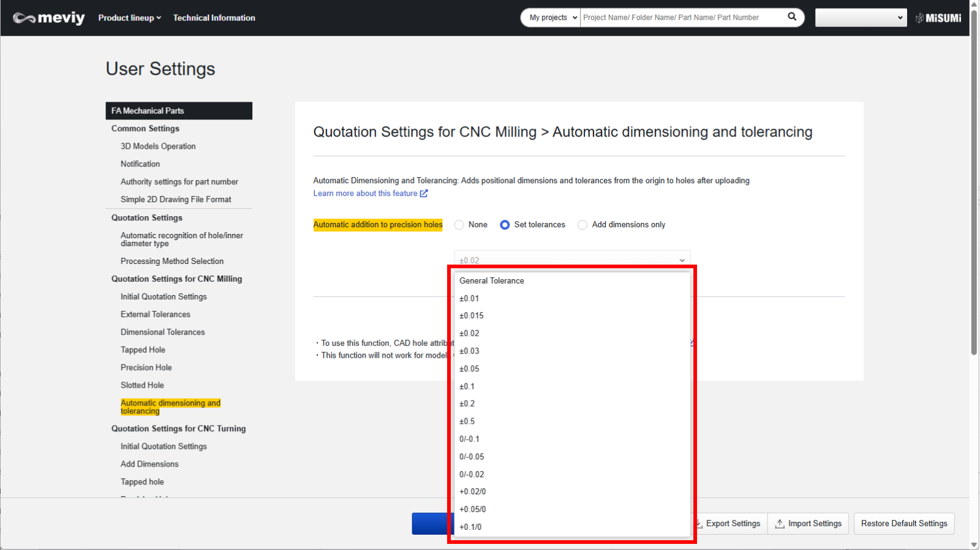Click the Import Settings button
This screenshot has width=980, height=550.
tap(809, 524)
